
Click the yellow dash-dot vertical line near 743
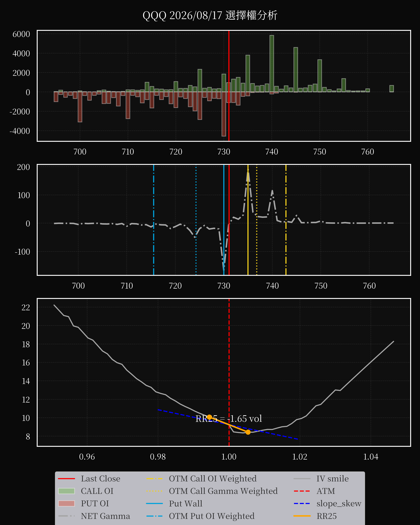(286, 220)
